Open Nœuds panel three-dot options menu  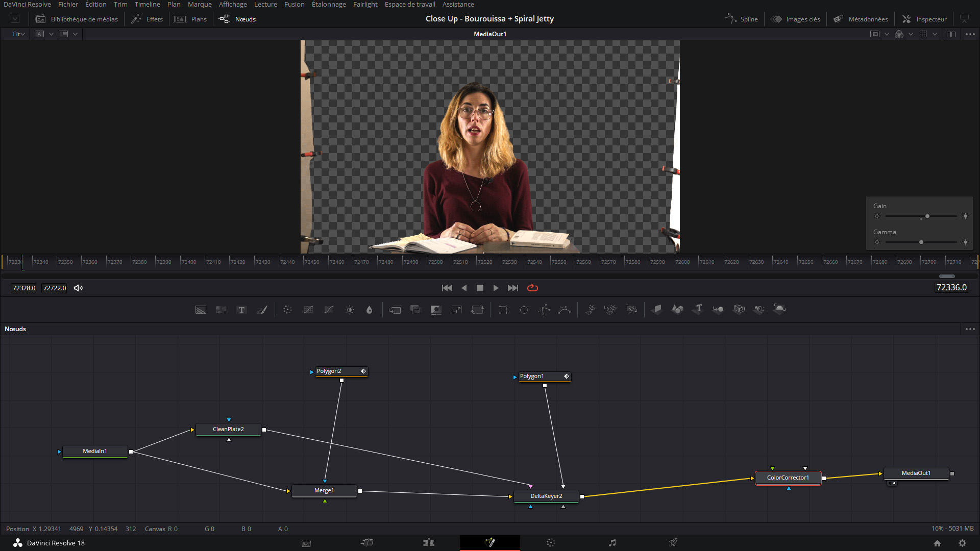pyautogui.click(x=970, y=329)
